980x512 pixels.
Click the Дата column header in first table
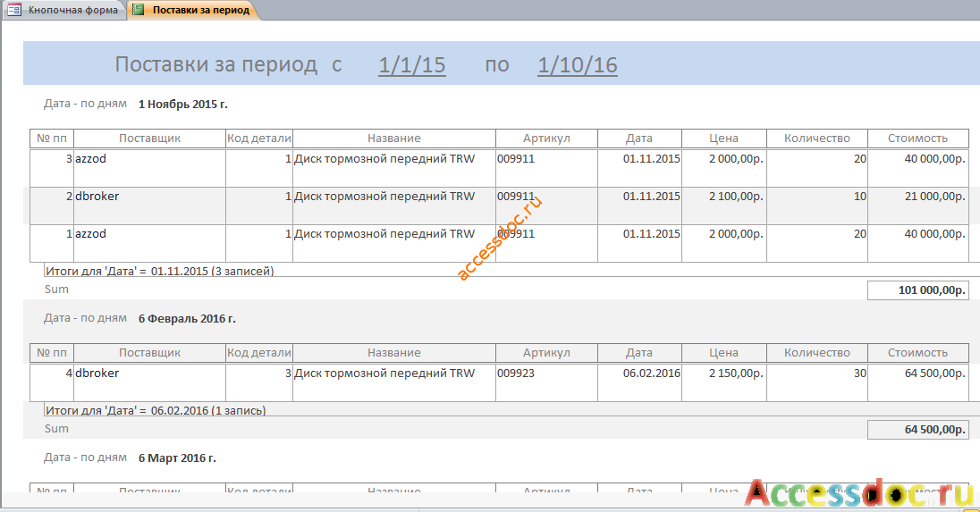click(x=639, y=138)
